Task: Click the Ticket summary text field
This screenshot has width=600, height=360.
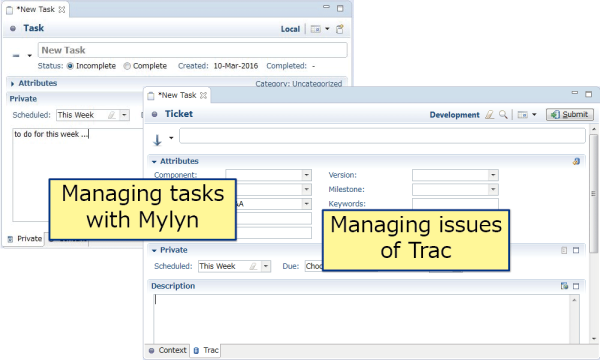Action: click(382, 136)
